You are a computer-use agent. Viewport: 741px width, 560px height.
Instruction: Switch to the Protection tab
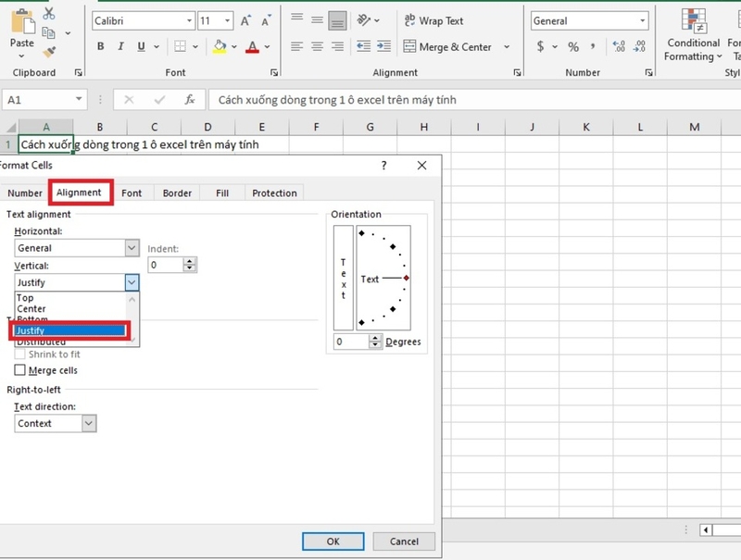[274, 193]
